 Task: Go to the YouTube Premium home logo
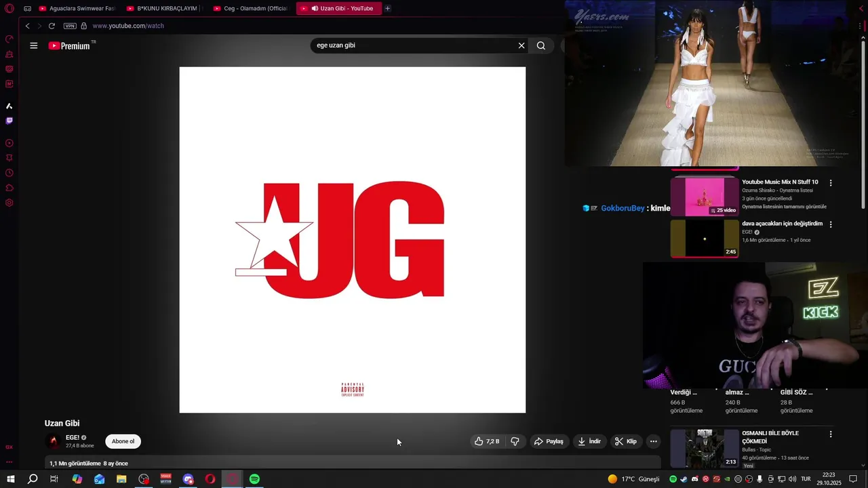pos(69,45)
